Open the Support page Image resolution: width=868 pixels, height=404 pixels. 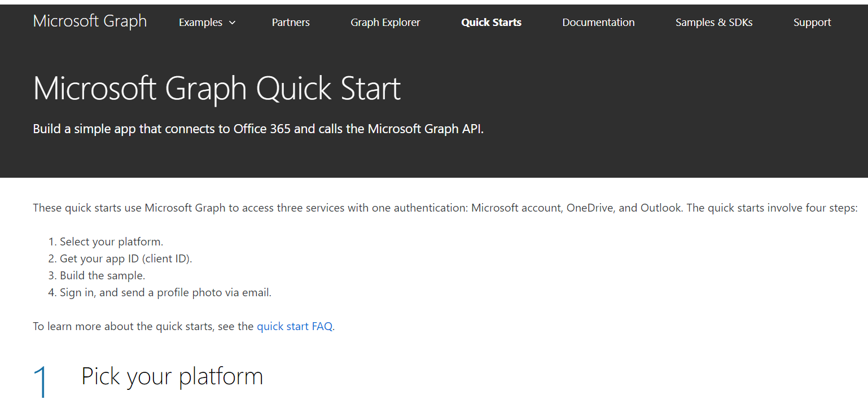click(812, 23)
